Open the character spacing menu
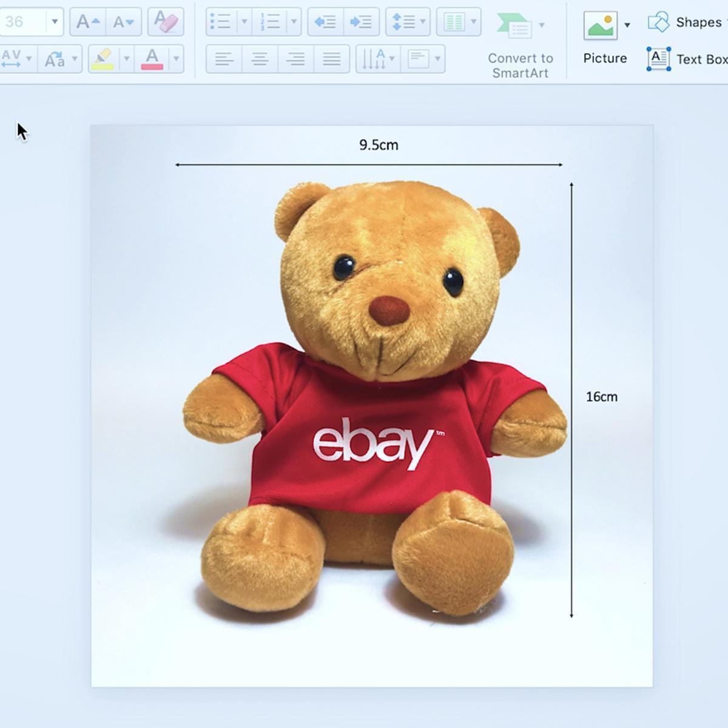Screen dimensions: 728x728 point(16,59)
